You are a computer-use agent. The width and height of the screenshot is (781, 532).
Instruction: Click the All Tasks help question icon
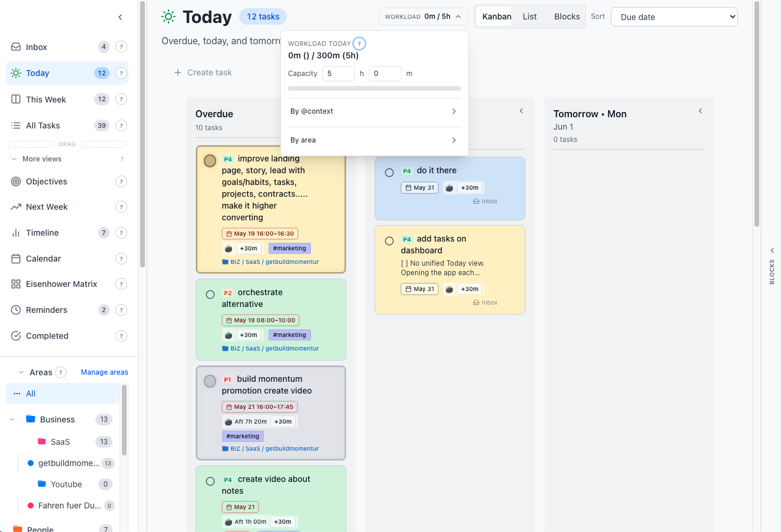click(x=121, y=125)
